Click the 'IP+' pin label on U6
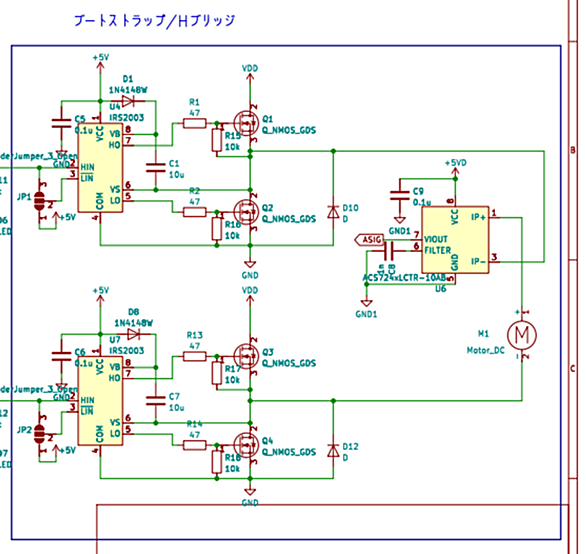The height and width of the screenshot is (554, 586). pyautogui.click(x=478, y=217)
